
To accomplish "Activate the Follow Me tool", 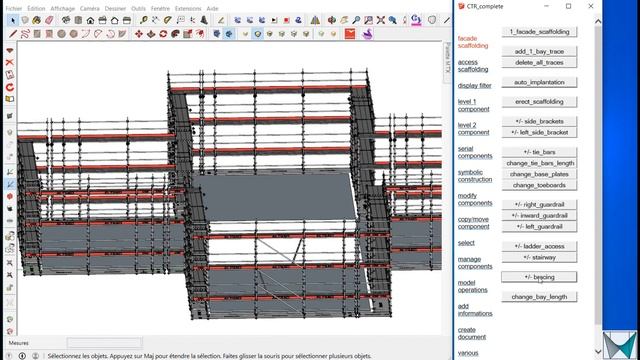I will (176, 34).
